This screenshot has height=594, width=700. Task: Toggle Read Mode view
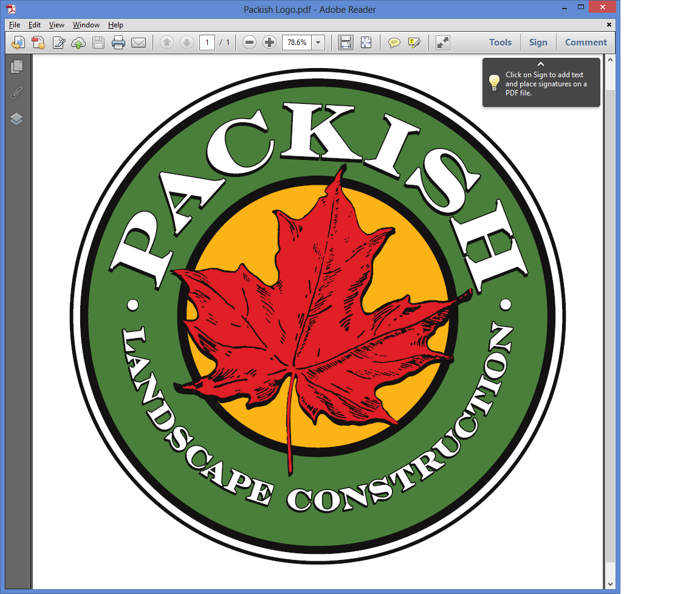coord(443,43)
